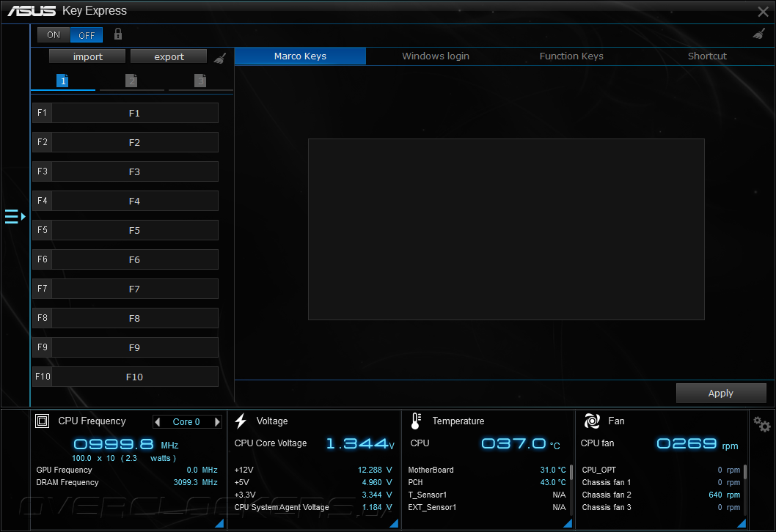Turn Key Express OFF
The height and width of the screenshot is (532, 776).
click(87, 35)
